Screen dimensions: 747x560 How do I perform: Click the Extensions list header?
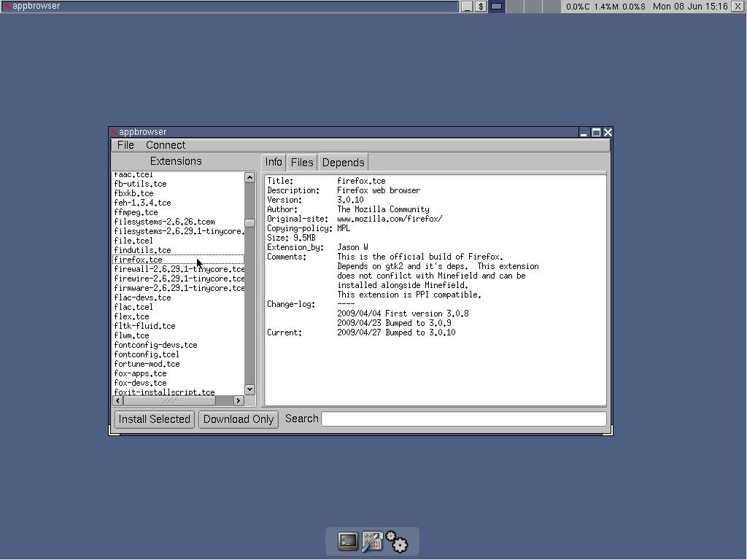[176, 161]
